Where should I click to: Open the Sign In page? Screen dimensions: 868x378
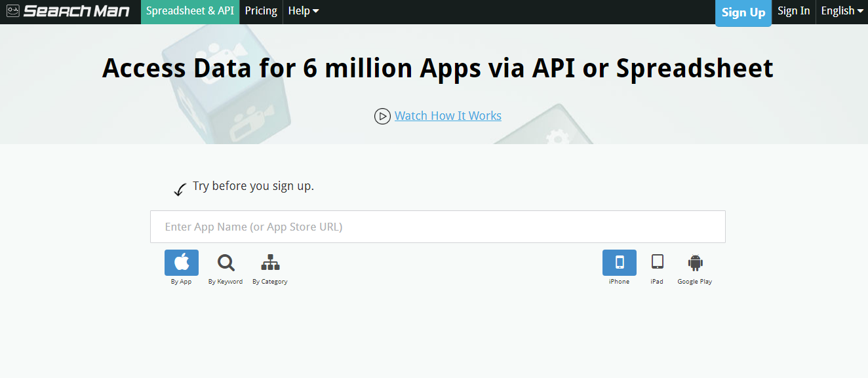point(793,11)
